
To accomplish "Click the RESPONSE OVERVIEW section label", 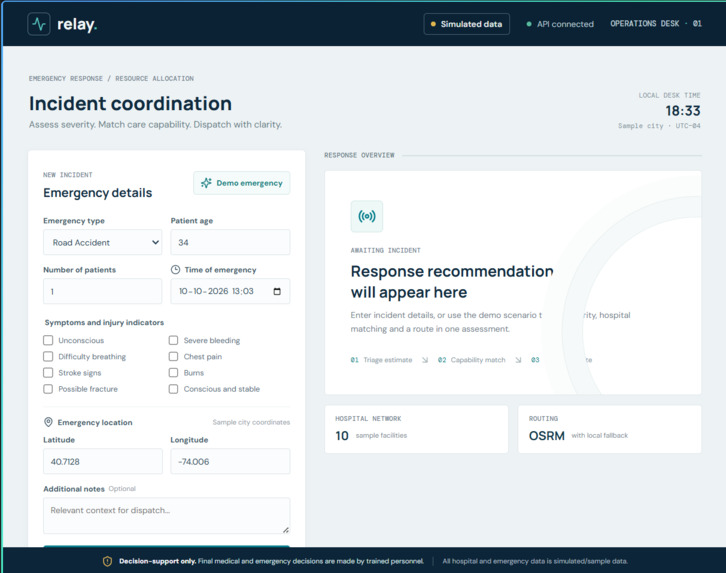I will click(359, 155).
